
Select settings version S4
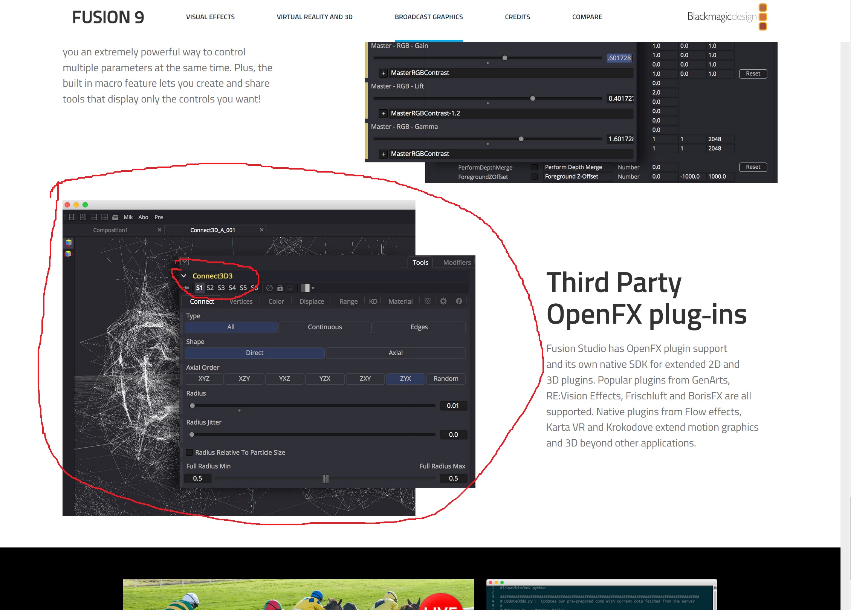coord(232,288)
